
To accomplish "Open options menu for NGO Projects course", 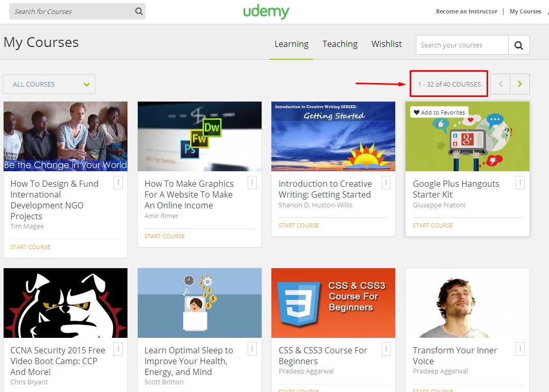I will click(x=118, y=183).
